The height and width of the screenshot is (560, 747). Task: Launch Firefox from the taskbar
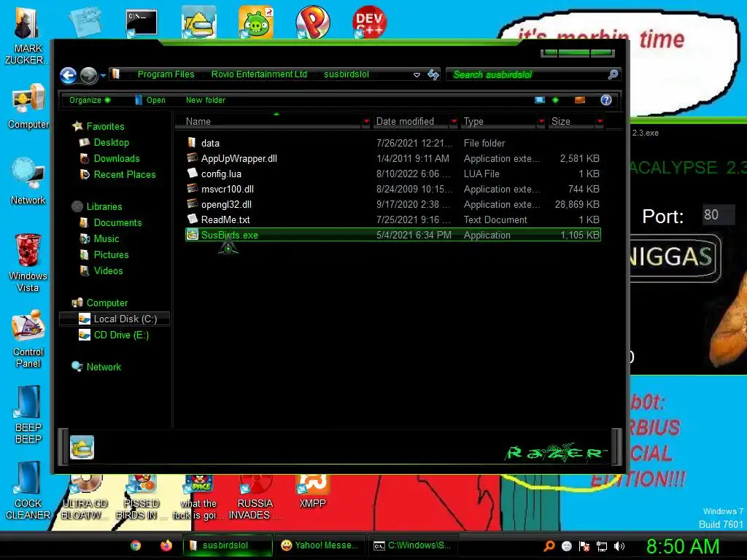pos(166,545)
